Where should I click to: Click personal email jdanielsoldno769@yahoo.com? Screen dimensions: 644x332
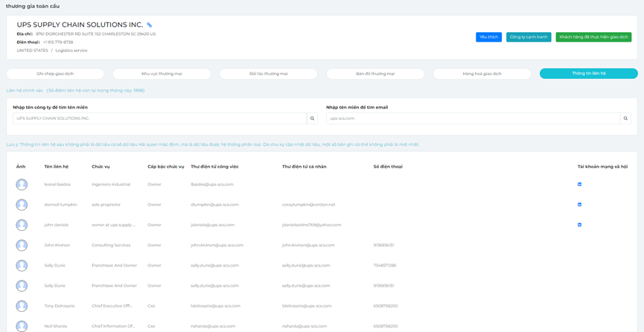tap(312, 225)
